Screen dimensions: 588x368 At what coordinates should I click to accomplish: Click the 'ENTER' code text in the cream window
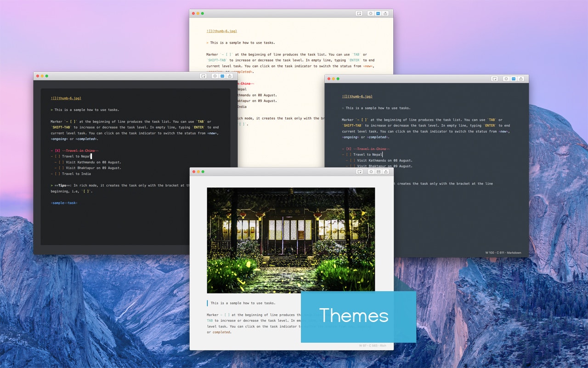click(x=355, y=60)
